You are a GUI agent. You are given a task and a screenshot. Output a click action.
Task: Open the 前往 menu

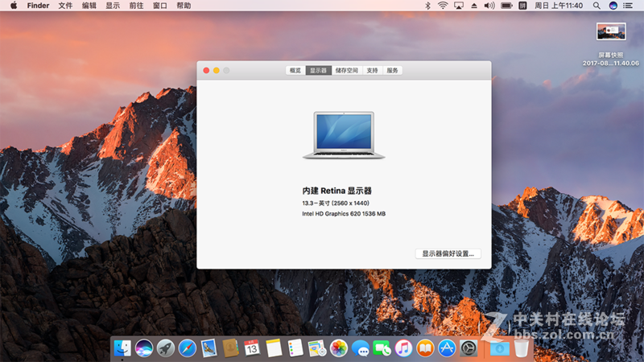click(x=136, y=6)
